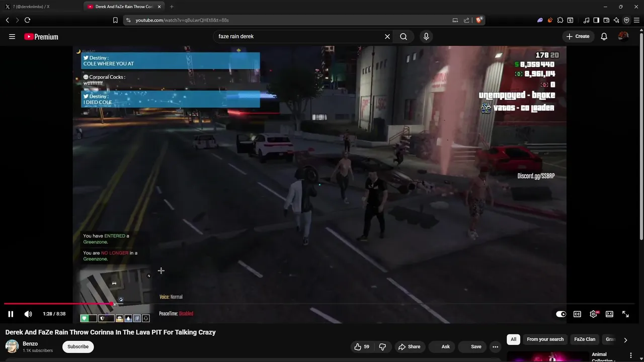Open player settings gear

coord(593,314)
